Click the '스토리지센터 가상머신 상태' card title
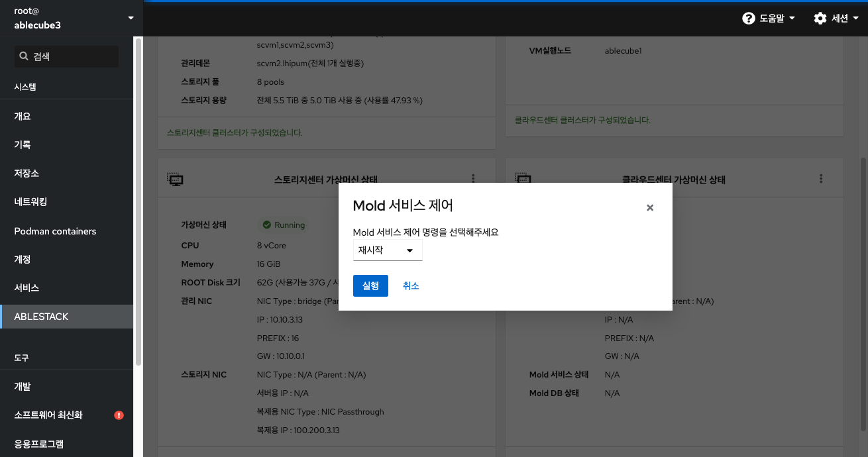868x457 pixels. click(x=326, y=179)
